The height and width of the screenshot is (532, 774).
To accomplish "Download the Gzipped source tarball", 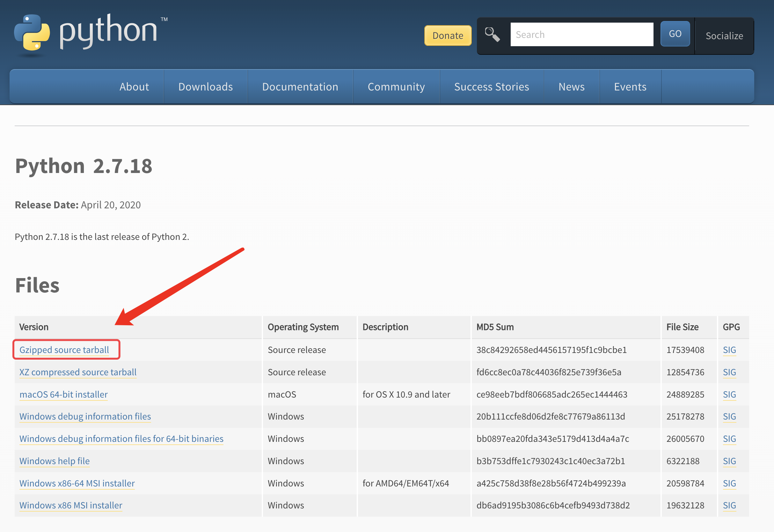I will [x=64, y=350].
